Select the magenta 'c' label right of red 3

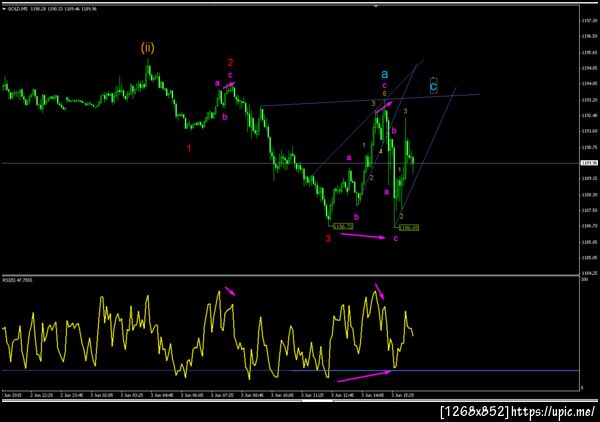(x=396, y=238)
